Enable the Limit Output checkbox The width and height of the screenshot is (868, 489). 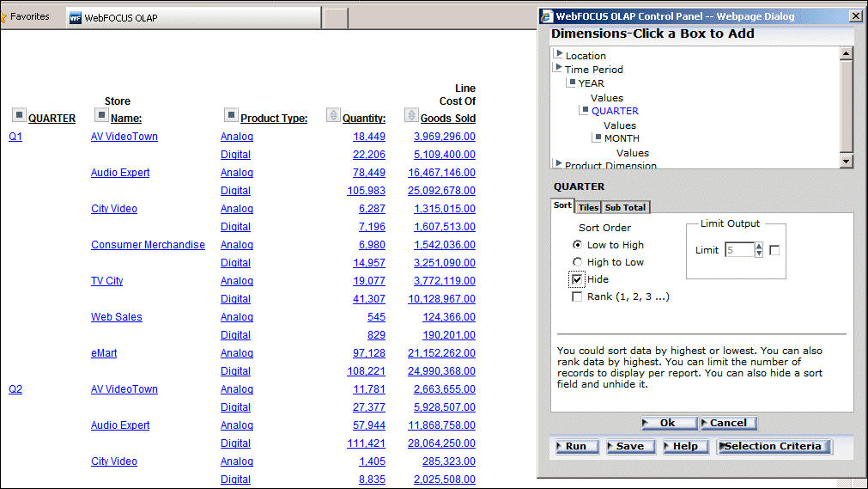click(x=774, y=250)
